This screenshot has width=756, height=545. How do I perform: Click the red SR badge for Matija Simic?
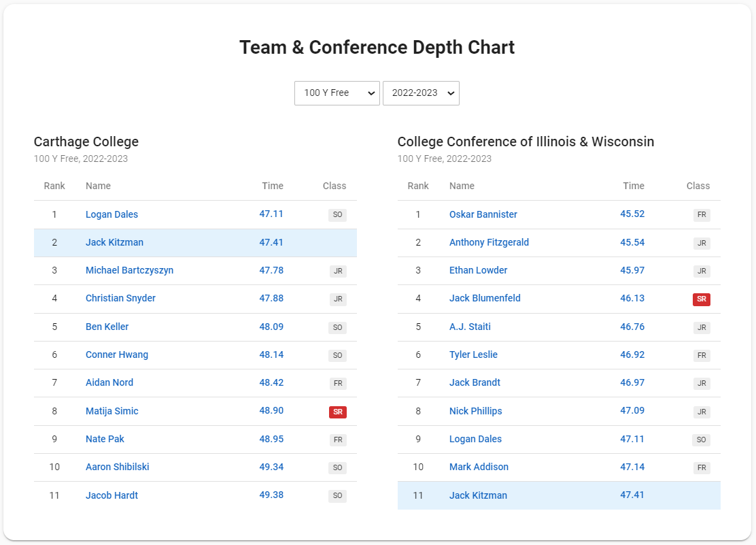coord(337,412)
